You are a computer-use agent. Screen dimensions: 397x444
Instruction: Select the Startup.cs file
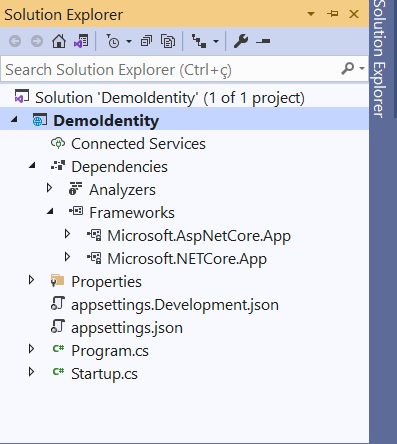click(x=104, y=374)
